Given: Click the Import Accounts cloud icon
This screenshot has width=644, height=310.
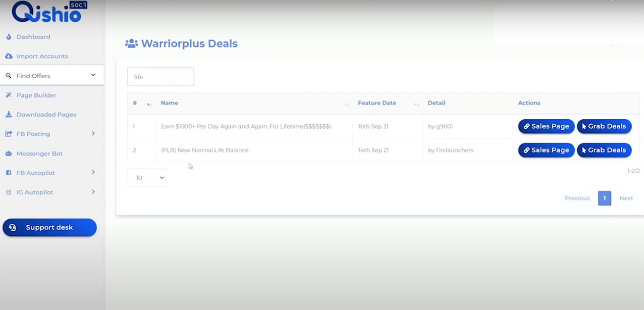Looking at the screenshot, I should coord(8,56).
